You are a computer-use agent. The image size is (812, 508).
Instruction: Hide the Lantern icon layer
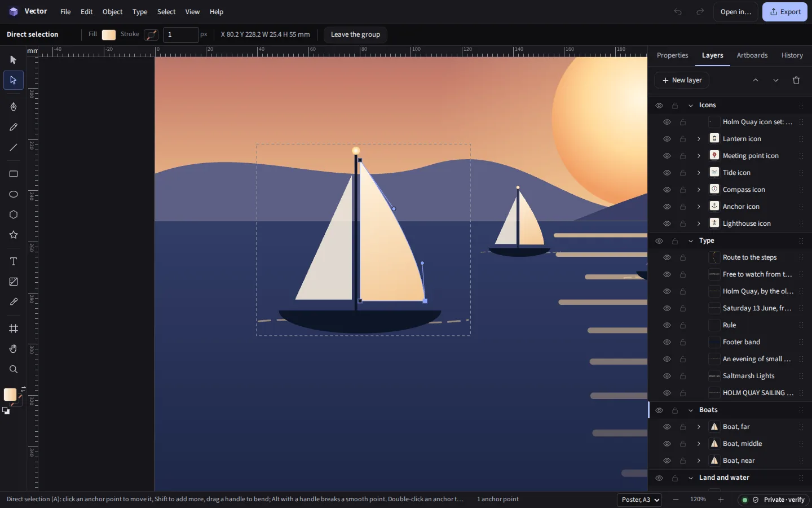pos(667,139)
